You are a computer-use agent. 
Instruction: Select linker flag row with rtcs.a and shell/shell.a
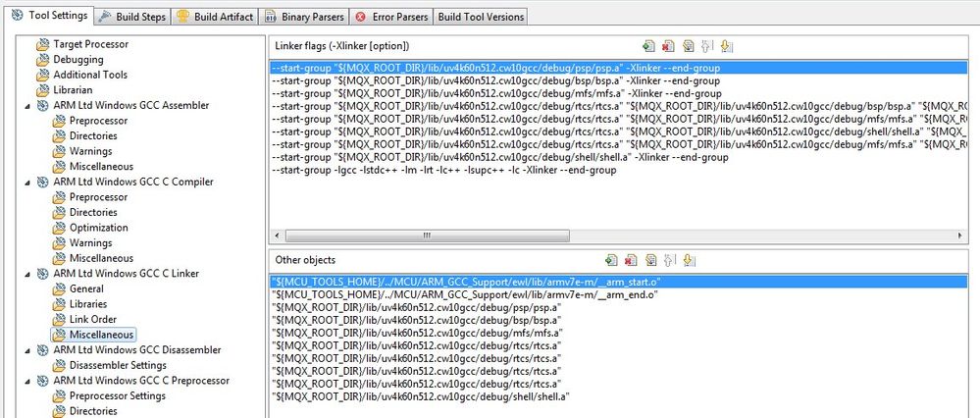[x=619, y=131]
